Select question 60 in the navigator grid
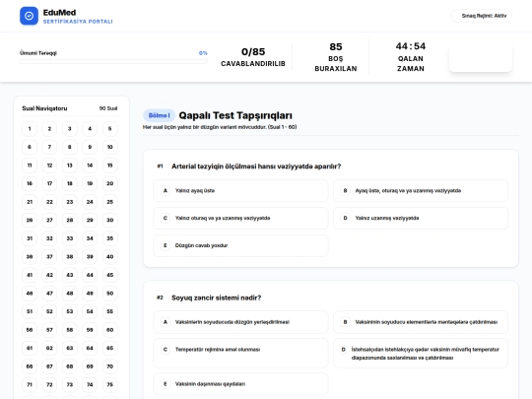532x399 pixels. [x=110, y=330]
